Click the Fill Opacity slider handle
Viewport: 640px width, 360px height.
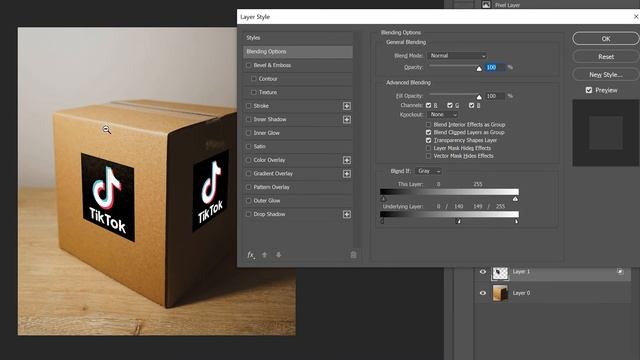point(479,97)
